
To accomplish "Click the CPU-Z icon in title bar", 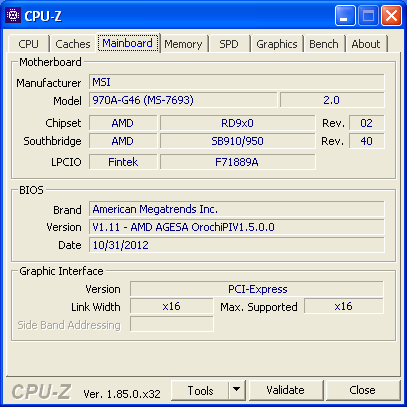I will pos(13,15).
